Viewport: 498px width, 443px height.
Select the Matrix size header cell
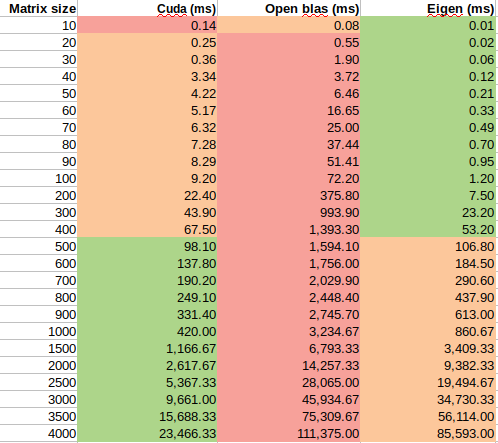click(38, 8)
